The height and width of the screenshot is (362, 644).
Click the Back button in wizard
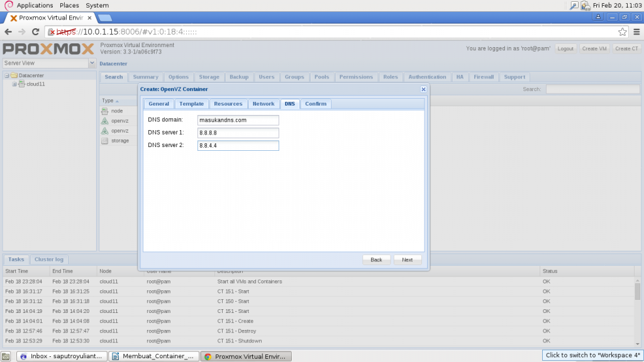(x=376, y=260)
